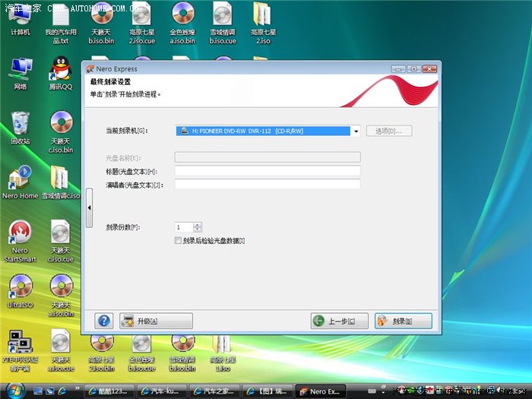Viewport: 532px width, 399px height.
Task: Click the 升级 upgrade button
Action: [x=156, y=321]
